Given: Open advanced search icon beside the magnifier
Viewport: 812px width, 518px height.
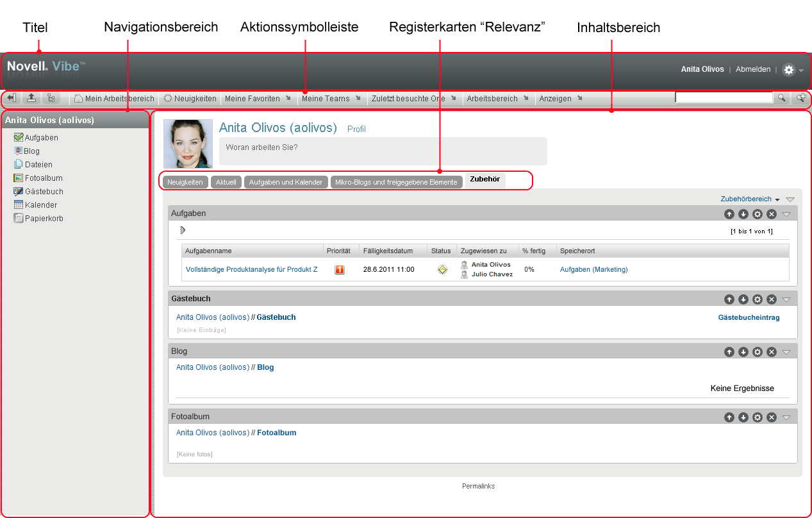Looking at the screenshot, I should pos(801,98).
